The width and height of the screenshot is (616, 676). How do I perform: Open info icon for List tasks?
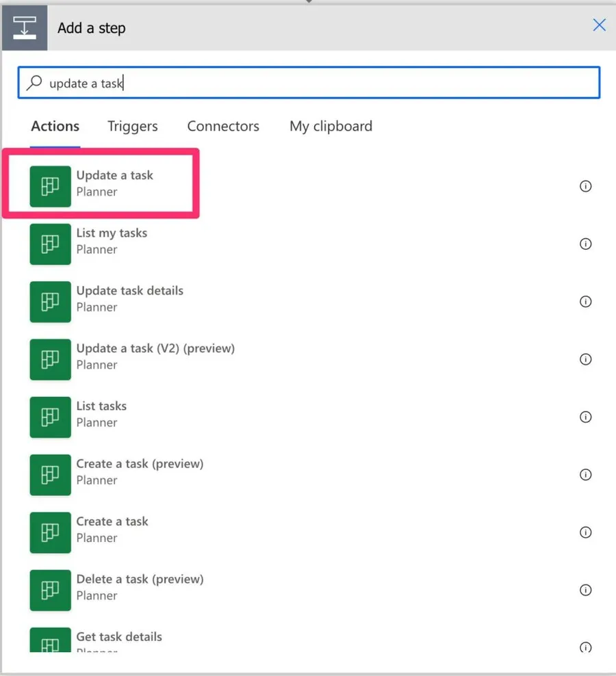(x=585, y=417)
